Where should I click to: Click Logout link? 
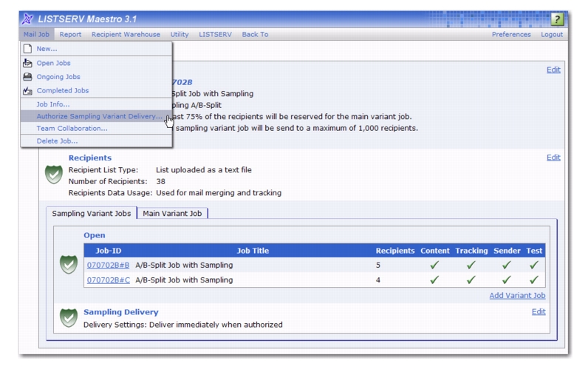pos(552,34)
